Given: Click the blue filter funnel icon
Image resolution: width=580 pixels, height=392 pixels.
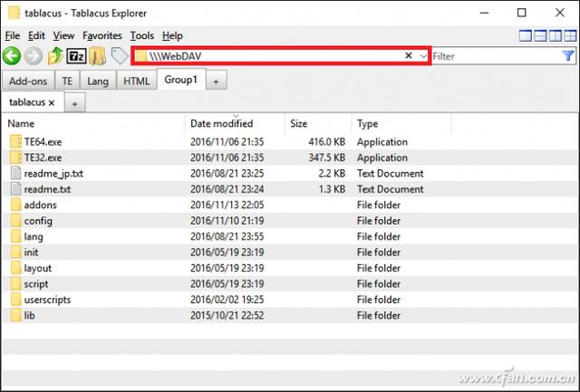Looking at the screenshot, I should [568, 56].
